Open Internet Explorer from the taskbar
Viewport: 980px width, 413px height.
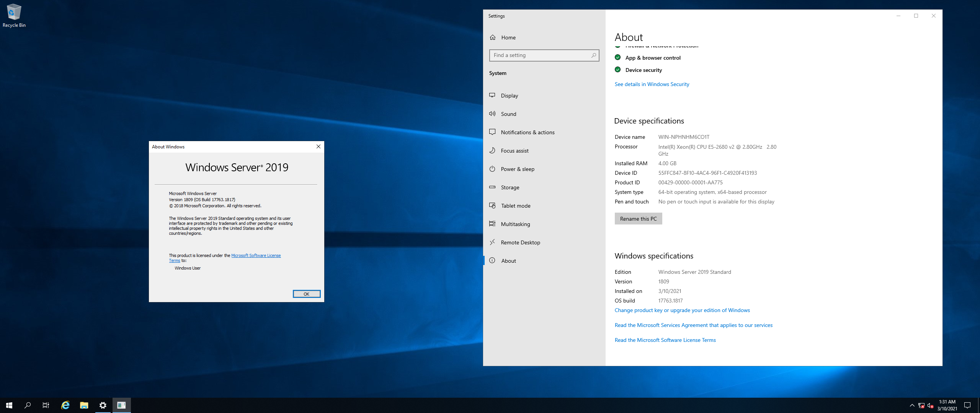coord(65,405)
